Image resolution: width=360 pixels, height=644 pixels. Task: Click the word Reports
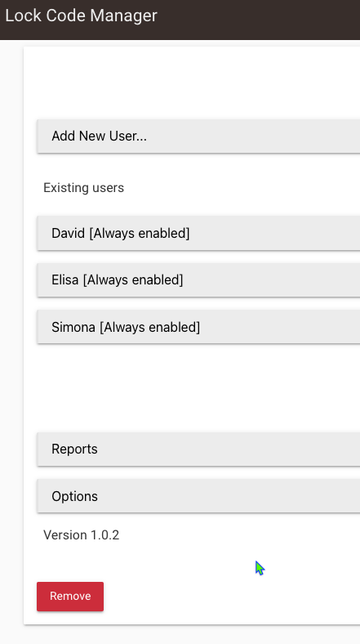tap(74, 449)
